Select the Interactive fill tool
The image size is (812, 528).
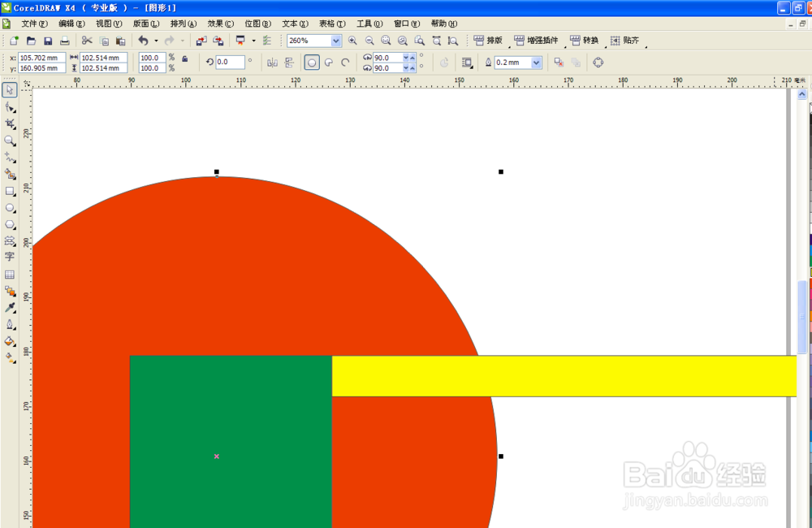coord(10,357)
